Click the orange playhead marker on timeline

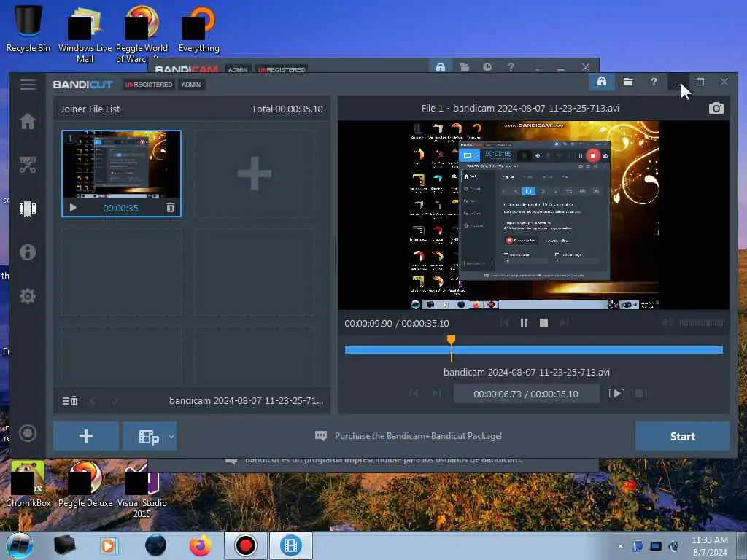tap(451, 340)
